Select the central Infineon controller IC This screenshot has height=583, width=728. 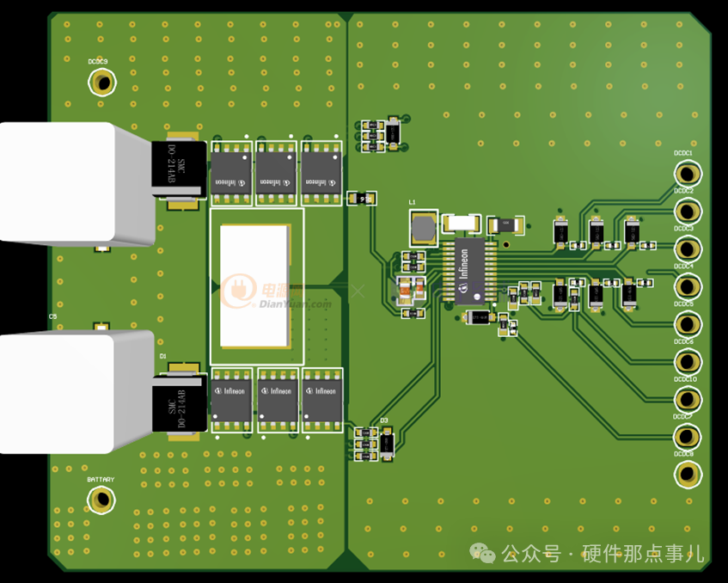point(465,269)
